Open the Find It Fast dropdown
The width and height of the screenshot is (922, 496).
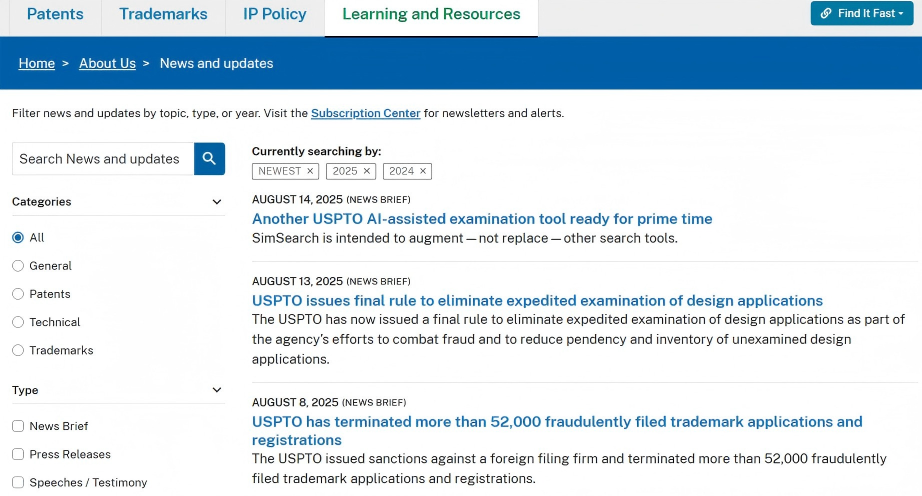[861, 13]
